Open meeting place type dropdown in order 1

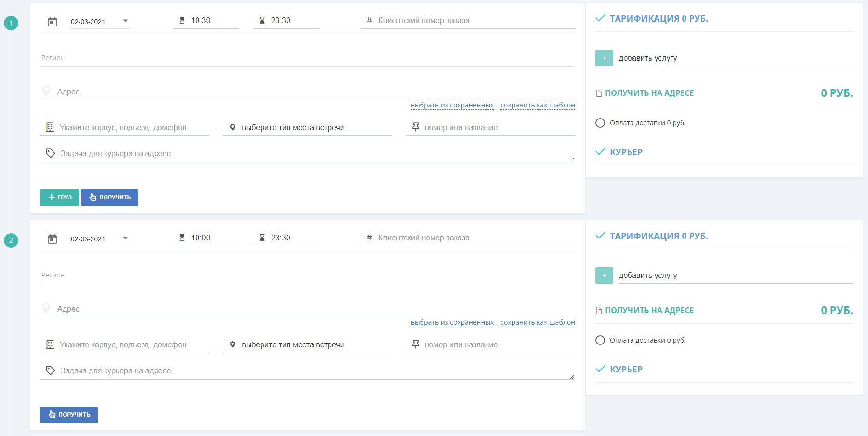click(x=307, y=128)
